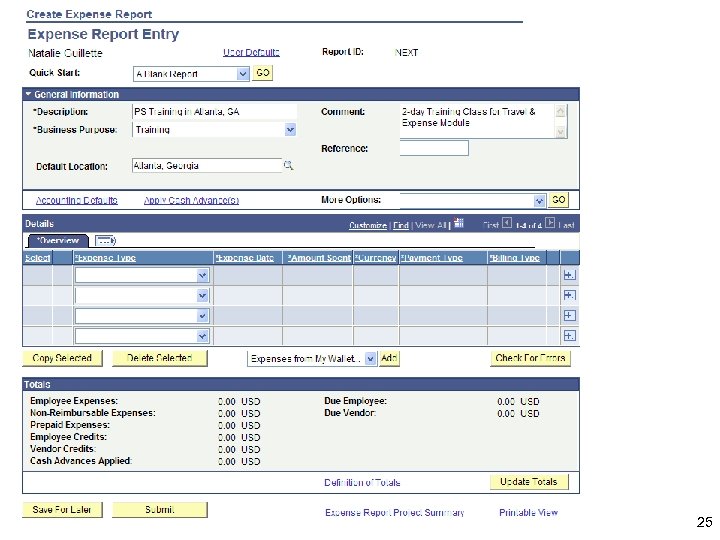Image resolution: width=720 pixels, height=540 pixels.
Task: Add a row after the third expense line
Action: click(569, 315)
